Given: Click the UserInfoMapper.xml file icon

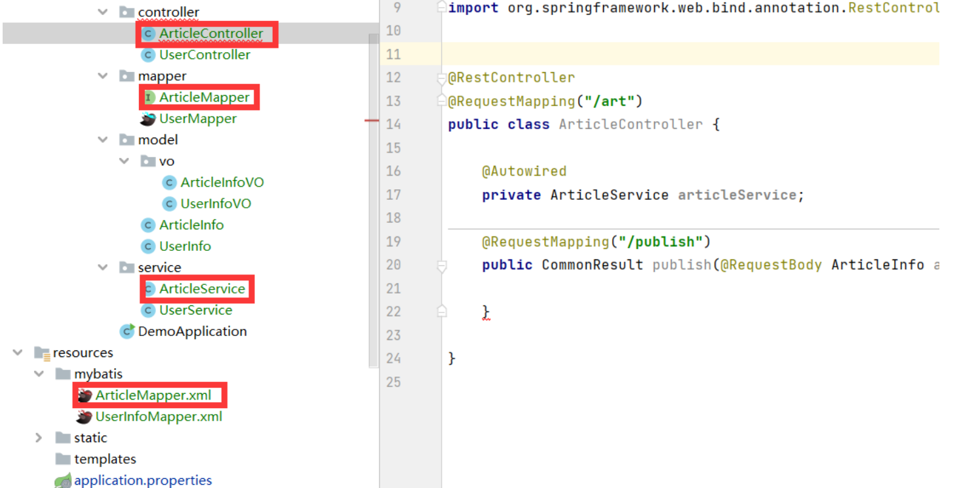Looking at the screenshot, I should point(85,417).
